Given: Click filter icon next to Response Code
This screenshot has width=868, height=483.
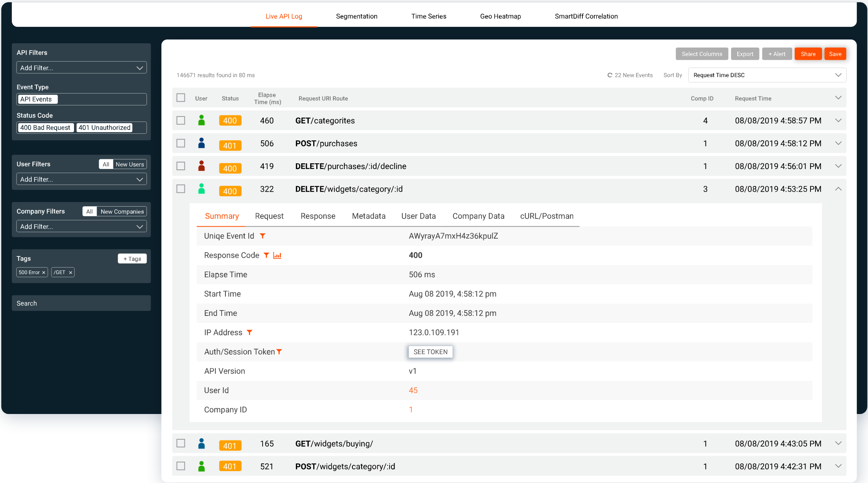Looking at the screenshot, I should click(266, 255).
